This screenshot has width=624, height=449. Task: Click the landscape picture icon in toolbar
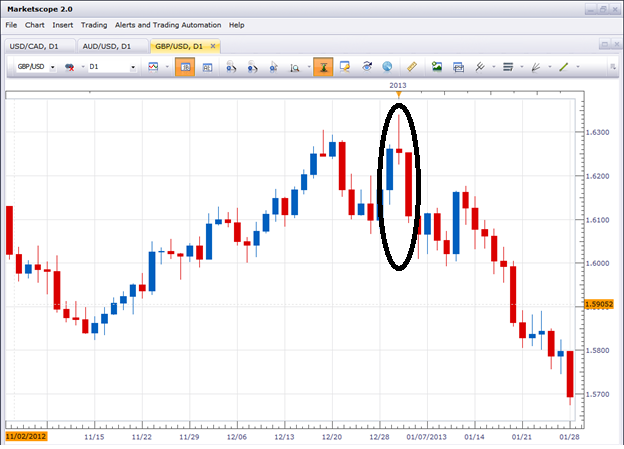(x=437, y=67)
